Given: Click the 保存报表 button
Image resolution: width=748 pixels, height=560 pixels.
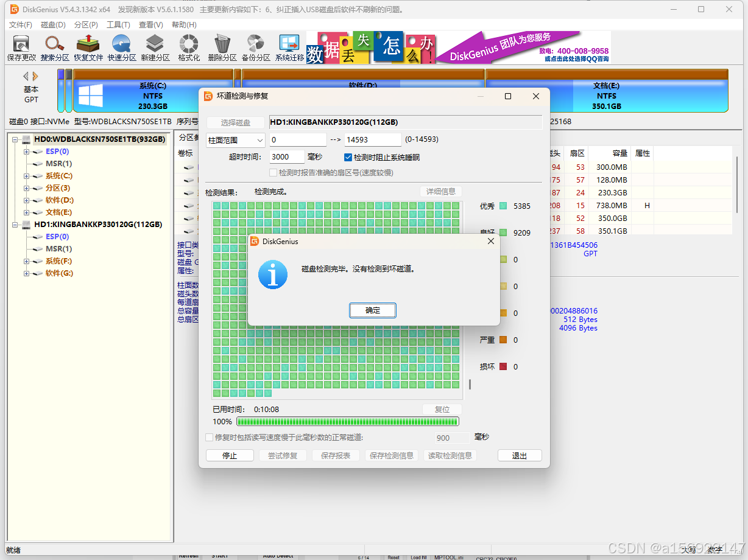Looking at the screenshot, I should (336, 455).
